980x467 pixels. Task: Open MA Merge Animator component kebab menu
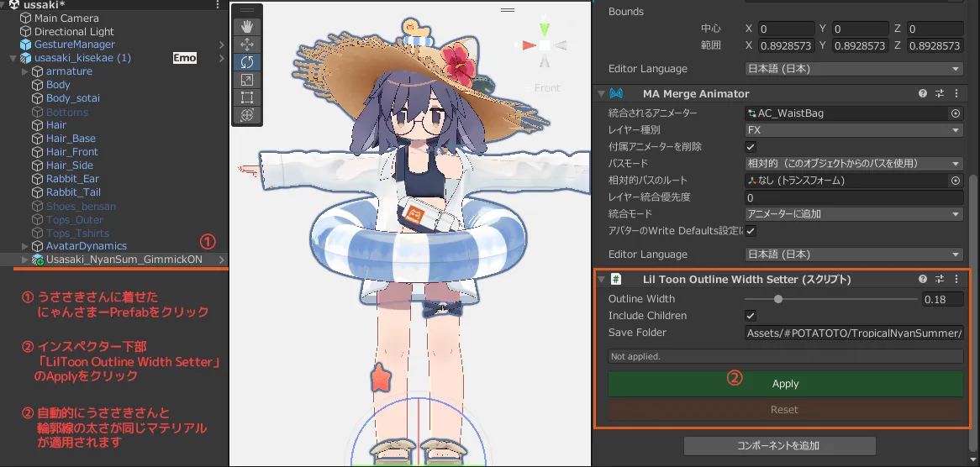tap(956, 93)
